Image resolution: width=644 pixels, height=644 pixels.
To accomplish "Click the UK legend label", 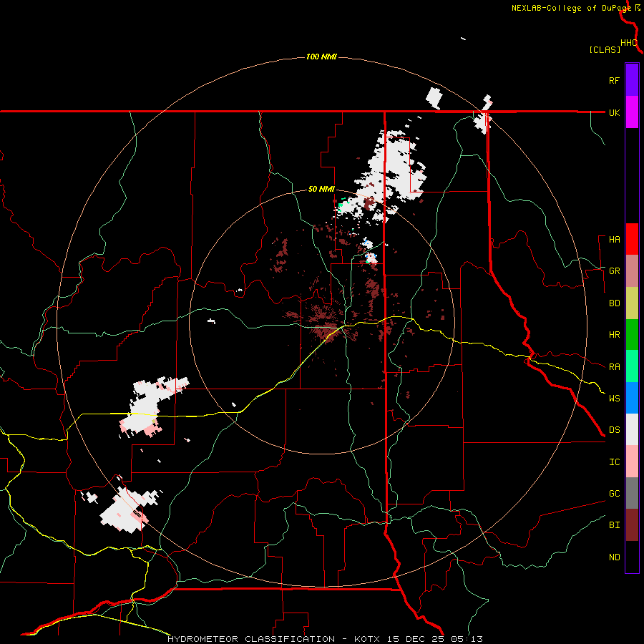I will [x=615, y=112].
